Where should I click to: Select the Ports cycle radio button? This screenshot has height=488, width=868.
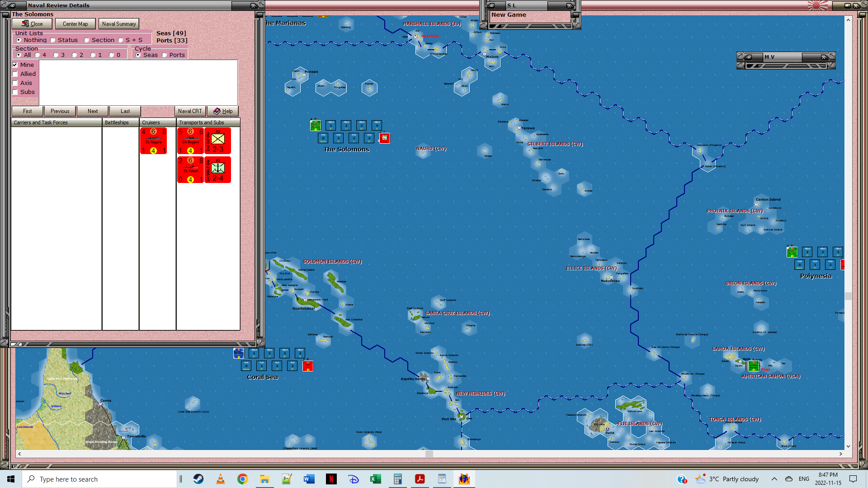tap(165, 55)
